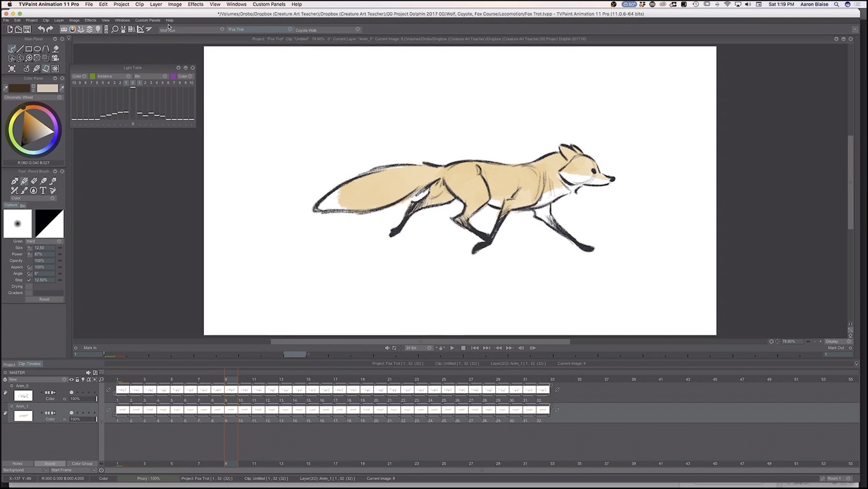Click the Notes button below layers
Image resolution: width=868 pixels, height=489 pixels.
tap(17, 463)
